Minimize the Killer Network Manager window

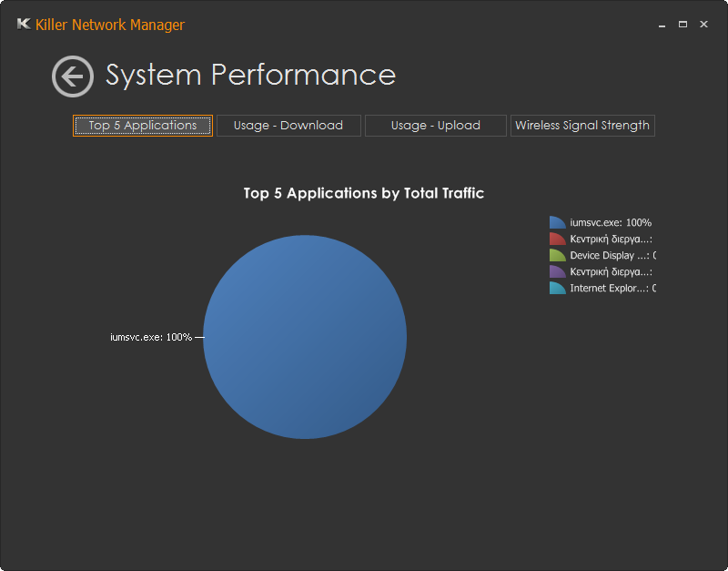pos(662,25)
